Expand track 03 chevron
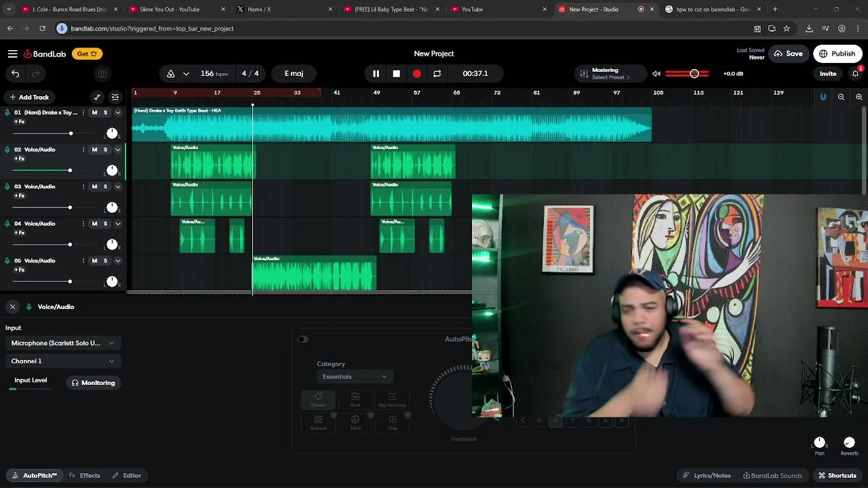This screenshot has height=488, width=868. pos(117,186)
